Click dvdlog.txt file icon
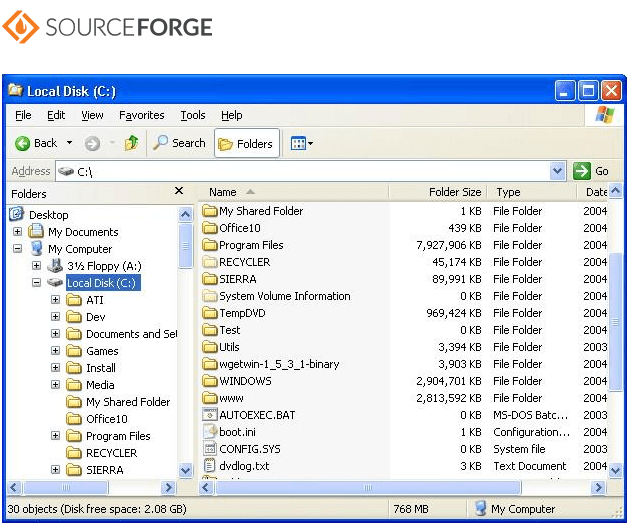This screenshot has width=627, height=523. (210, 466)
